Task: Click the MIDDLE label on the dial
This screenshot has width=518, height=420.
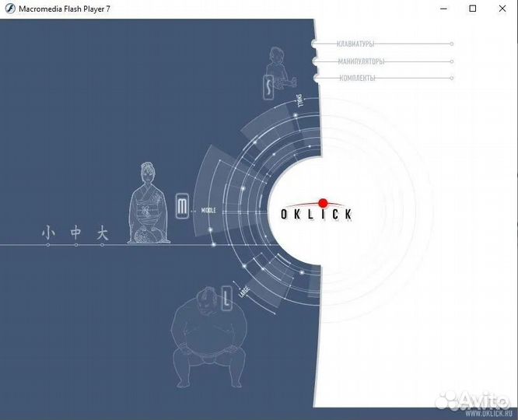Action: point(208,210)
